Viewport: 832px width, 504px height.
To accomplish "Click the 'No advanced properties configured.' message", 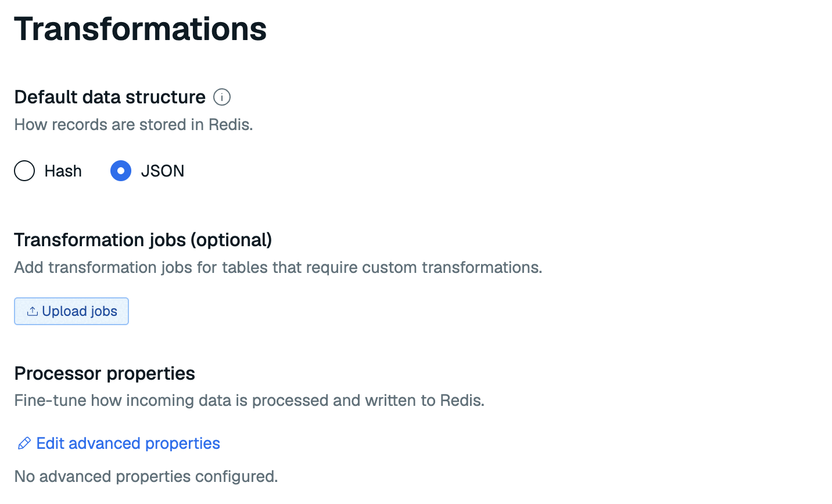I will [x=146, y=477].
